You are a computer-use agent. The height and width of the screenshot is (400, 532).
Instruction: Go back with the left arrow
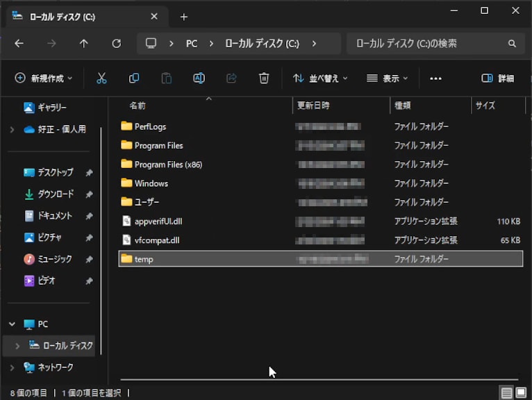pos(19,44)
